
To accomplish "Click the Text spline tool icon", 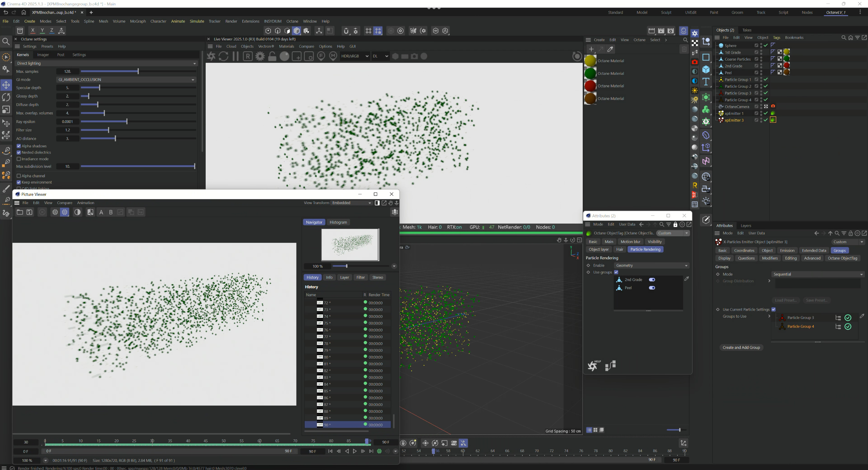I will (x=706, y=81).
